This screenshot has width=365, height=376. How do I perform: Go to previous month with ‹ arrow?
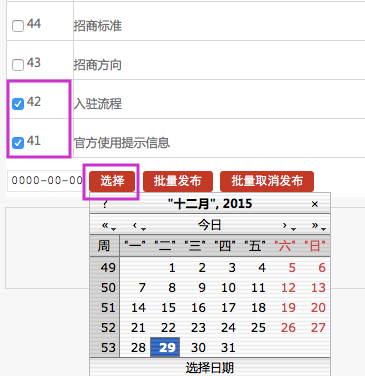138,226
